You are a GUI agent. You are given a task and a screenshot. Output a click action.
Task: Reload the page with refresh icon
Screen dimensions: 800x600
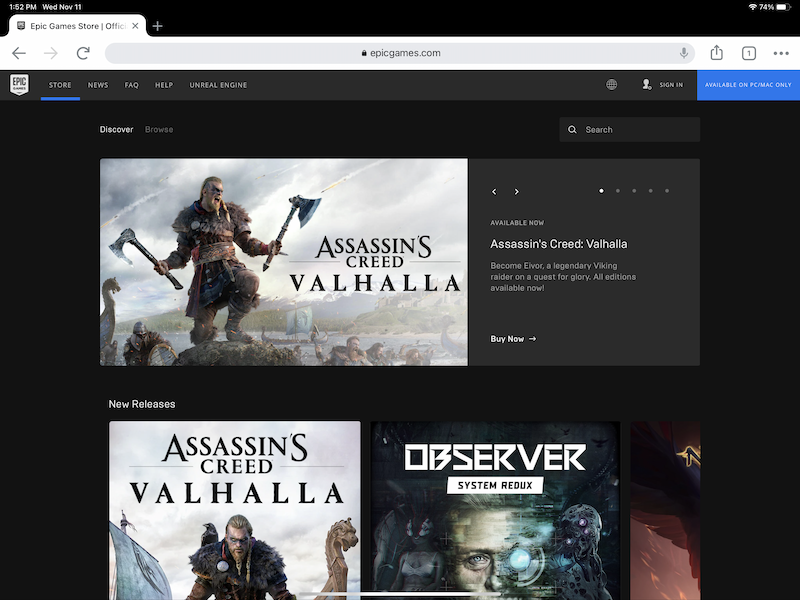pyautogui.click(x=84, y=53)
